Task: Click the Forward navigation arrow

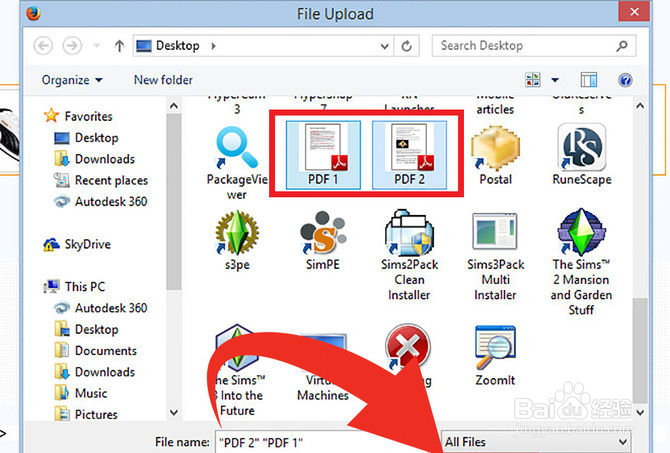Action: click(72, 45)
